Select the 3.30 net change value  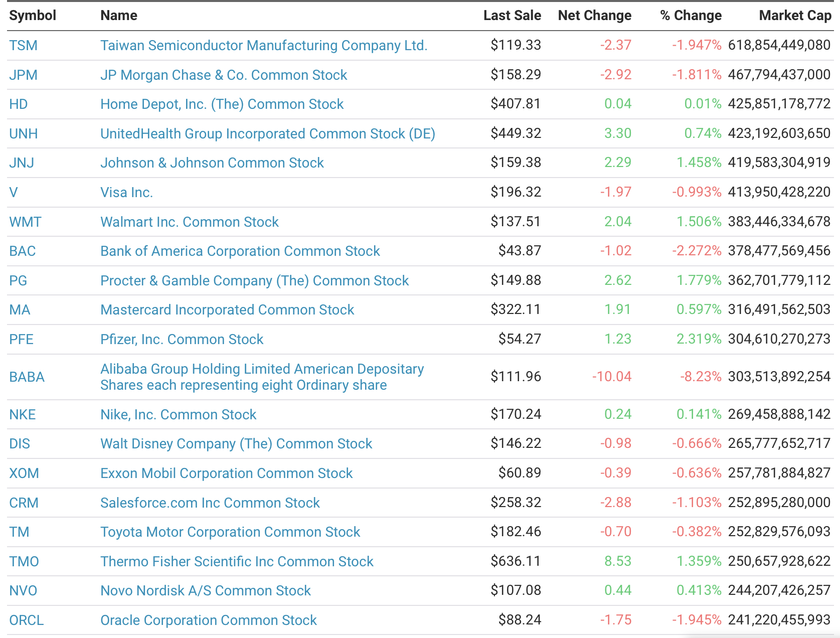(618, 133)
